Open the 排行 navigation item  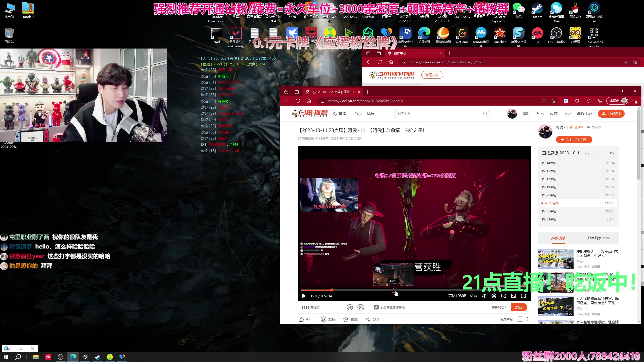[371, 114]
